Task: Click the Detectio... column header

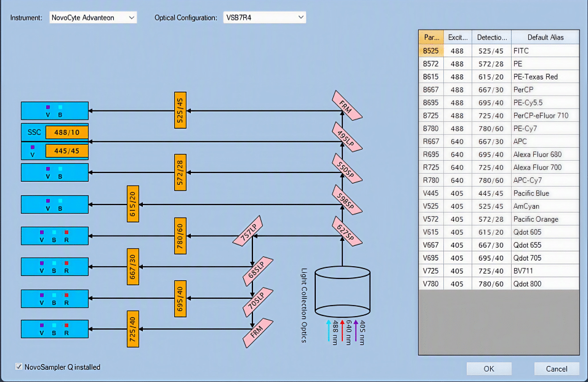Action: point(491,37)
